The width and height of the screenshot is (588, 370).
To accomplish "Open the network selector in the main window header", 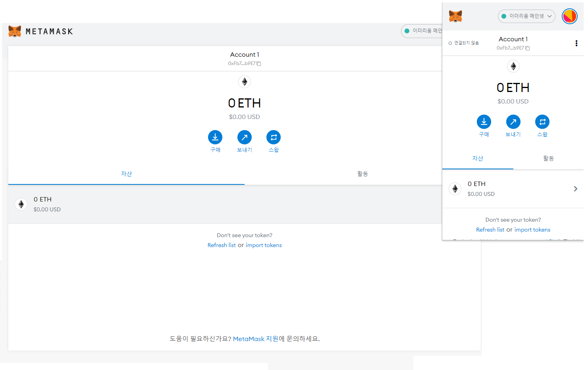I will tap(422, 31).
